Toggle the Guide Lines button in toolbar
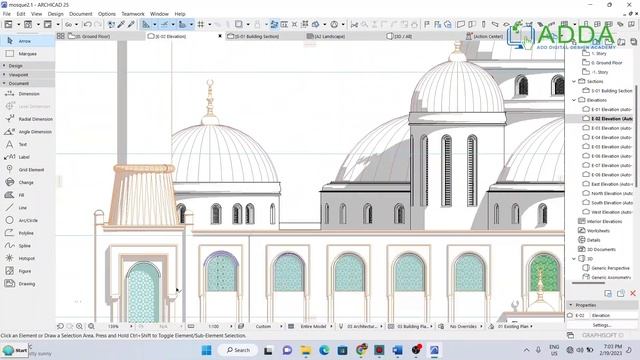The width and height of the screenshot is (640, 360). pos(146,24)
